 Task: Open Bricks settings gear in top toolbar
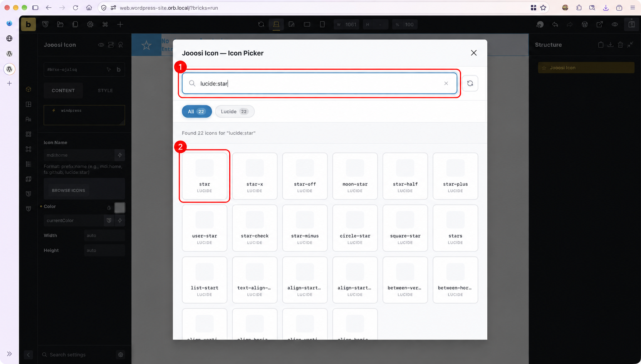pyautogui.click(x=90, y=24)
